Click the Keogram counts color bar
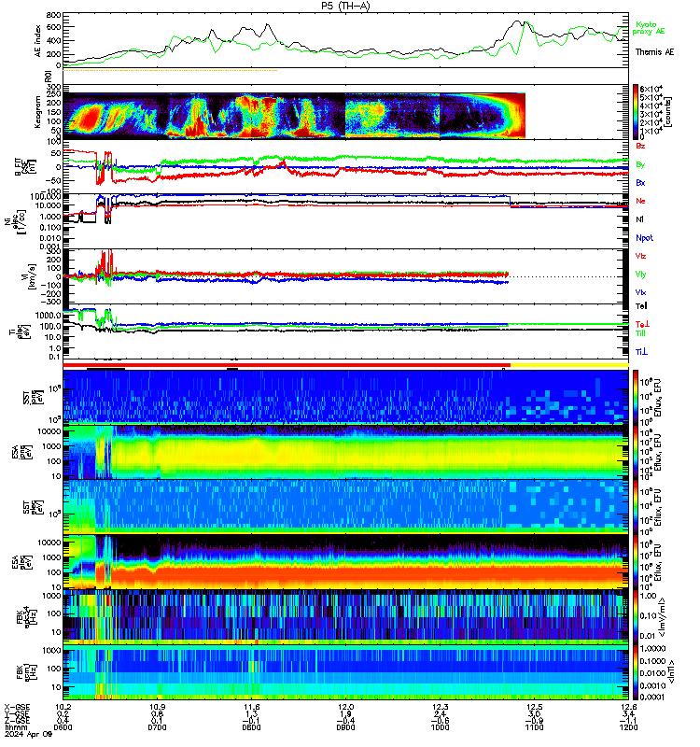Screen dimensions: 700x747 [x=636, y=111]
